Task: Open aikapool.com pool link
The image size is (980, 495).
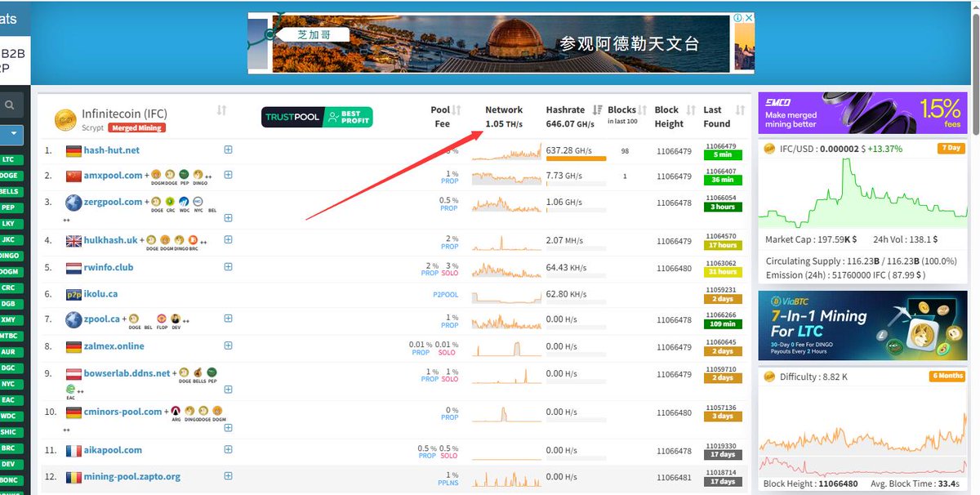Action: pyautogui.click(x=113, y=450)
